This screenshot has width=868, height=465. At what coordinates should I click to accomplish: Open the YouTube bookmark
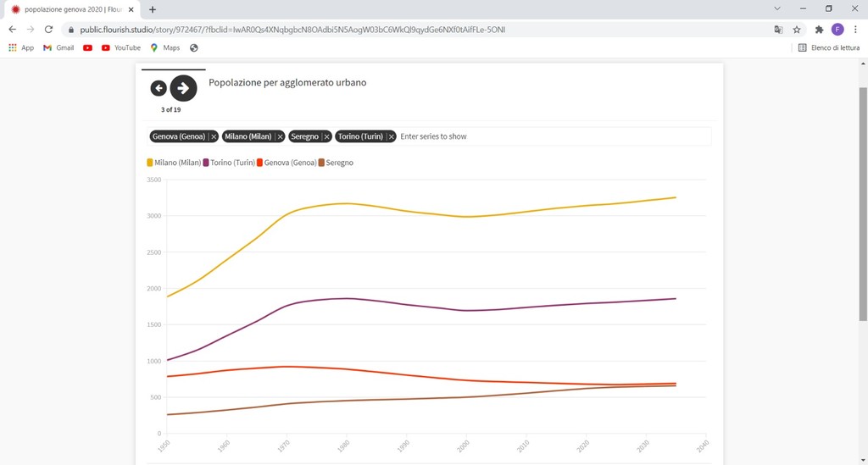click(x=121, y=48)
